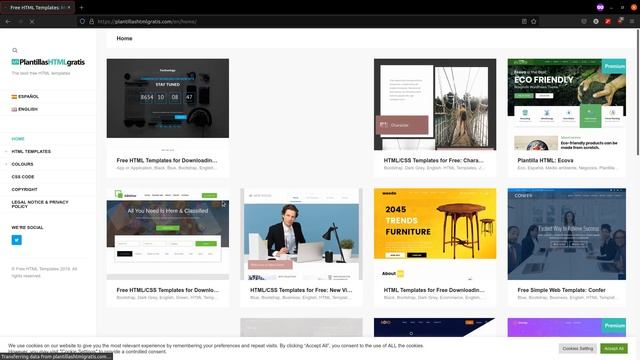Screen dimensions: 640x360
Task: Switch language to English
Action: point(24,109)
